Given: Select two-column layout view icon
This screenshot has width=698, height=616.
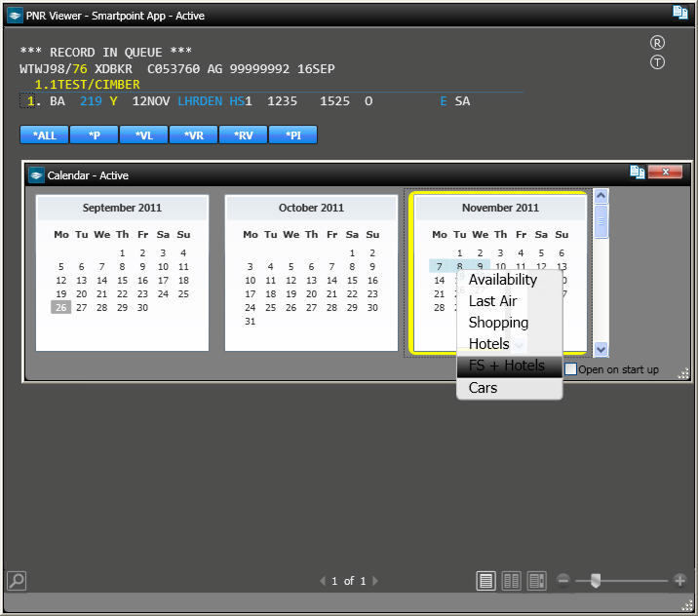Looking at the screenshot, I should click(x=511, y=581).
